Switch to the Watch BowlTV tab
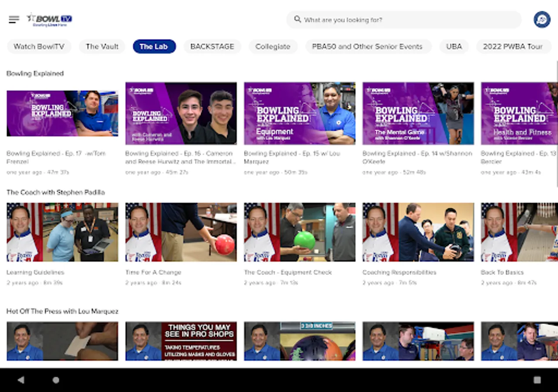The width and height of the screenshot is (558, 392). click(39, 47)
